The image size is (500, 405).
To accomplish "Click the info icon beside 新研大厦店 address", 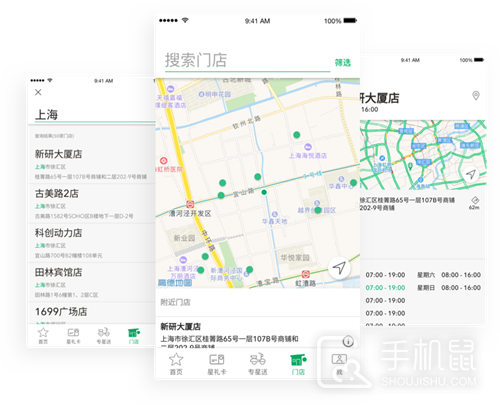I will [x=348, y=341].
